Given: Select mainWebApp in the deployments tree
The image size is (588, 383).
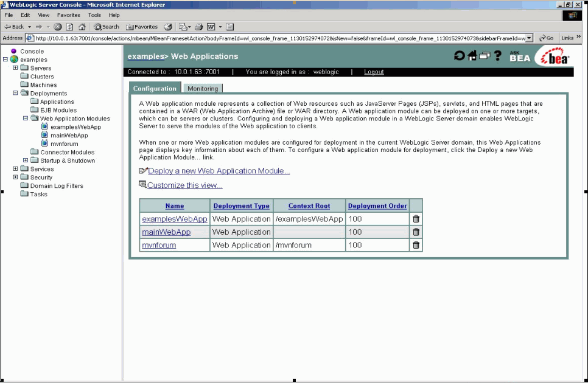Looking at the screenshot, I should point(69,135).
